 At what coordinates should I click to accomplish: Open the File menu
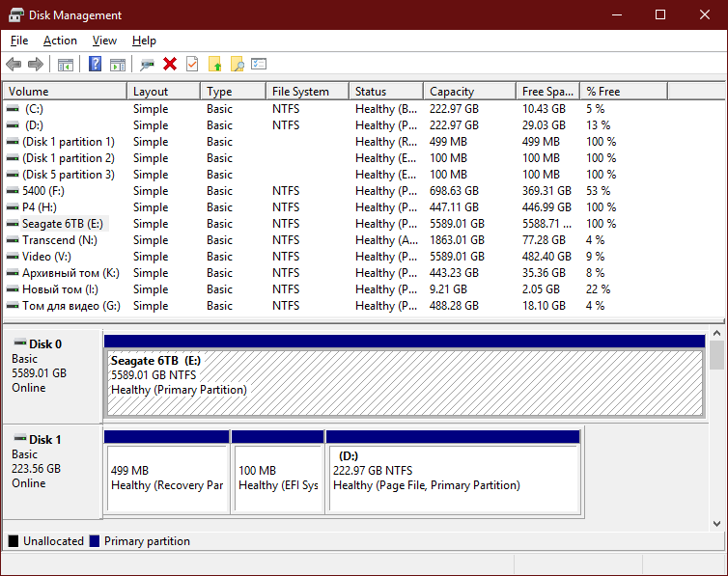tap(19, 41)
